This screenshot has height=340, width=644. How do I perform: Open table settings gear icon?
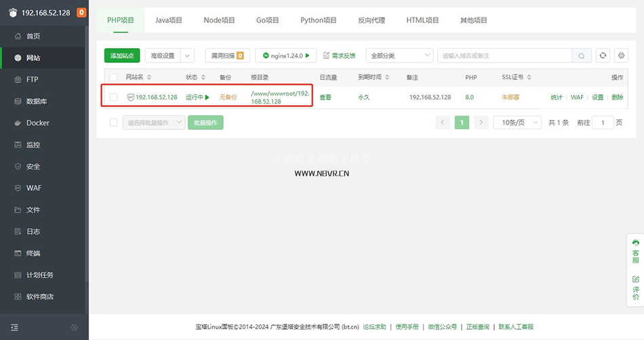(x=620, y=56)
